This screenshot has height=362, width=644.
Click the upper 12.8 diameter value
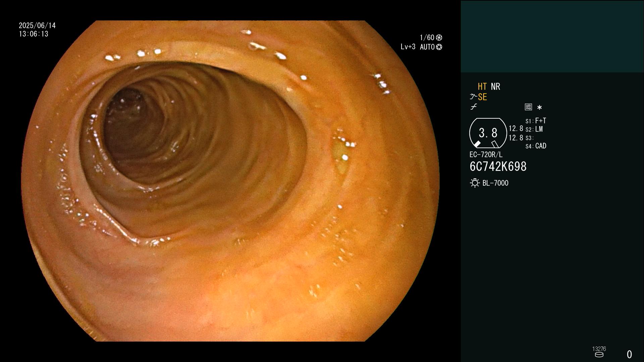tap(516, 128)
